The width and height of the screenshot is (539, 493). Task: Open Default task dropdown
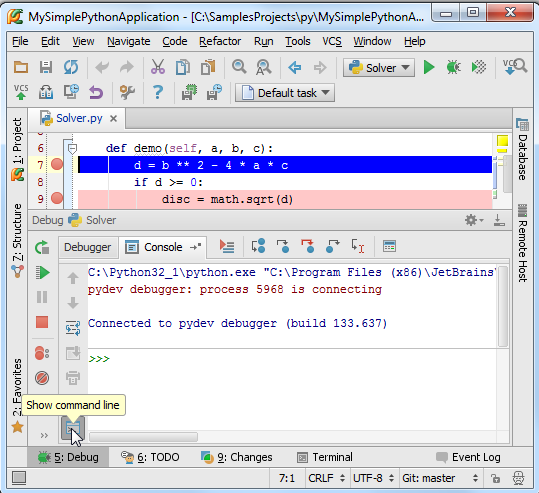coord(285,93)
